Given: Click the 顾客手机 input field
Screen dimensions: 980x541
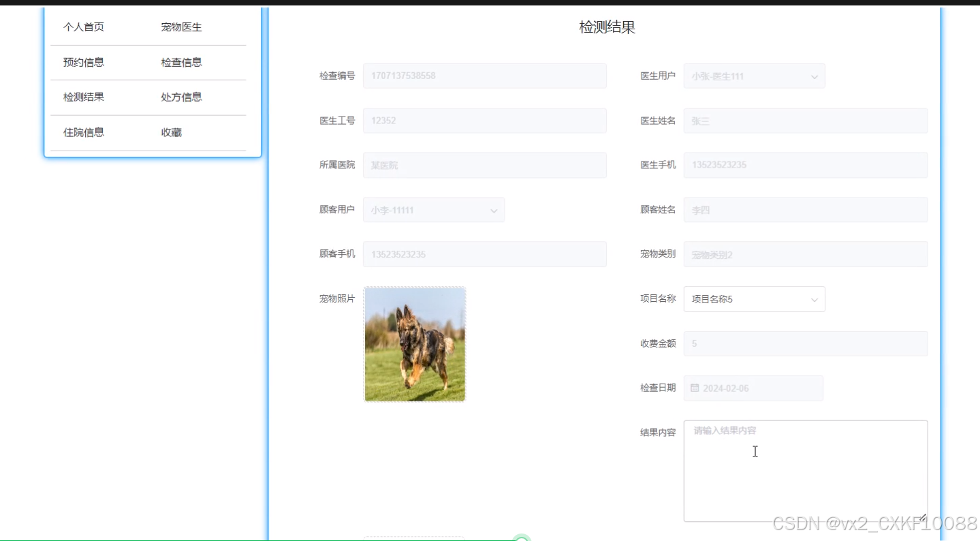Looking at the screenshot, I should tap(484, 254).
